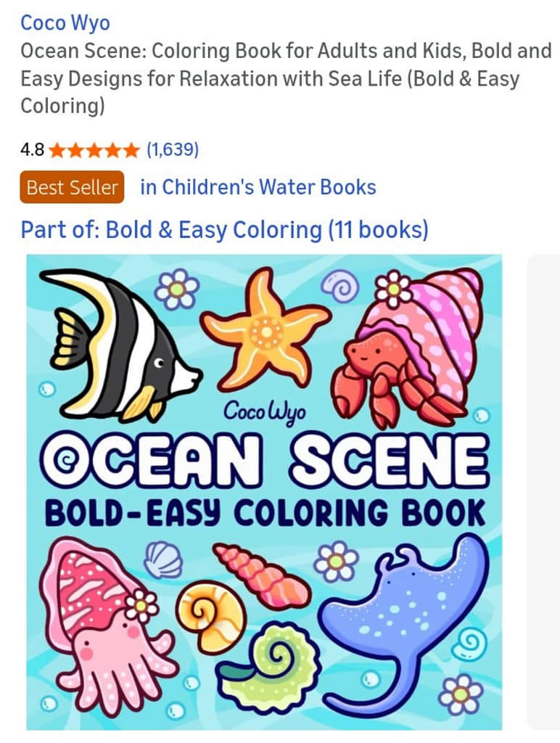
Task: Select the next gray image panel at right edge
Action: 543,492
